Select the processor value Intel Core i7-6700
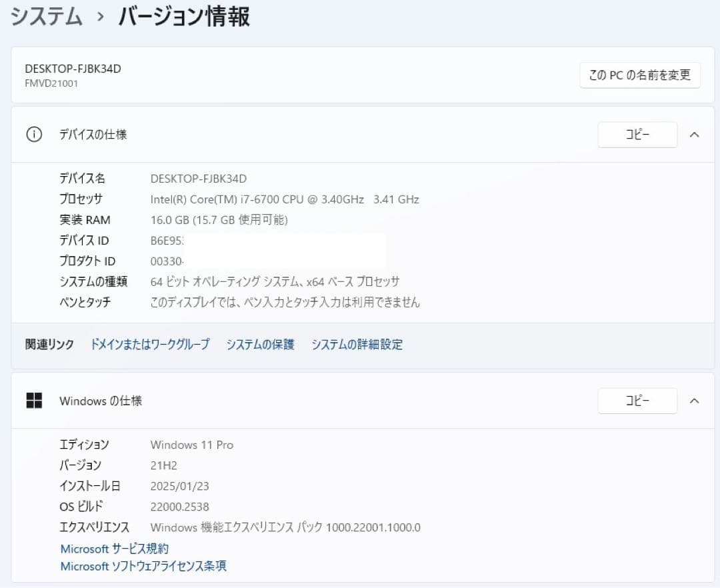Viewport: 720px width, 588px height. tap(285, 199)
